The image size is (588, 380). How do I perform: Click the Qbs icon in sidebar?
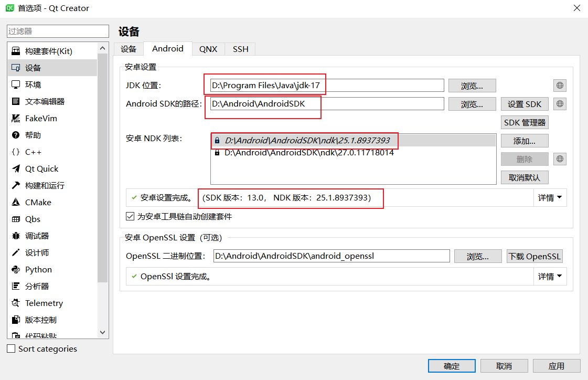coord(16,219)
